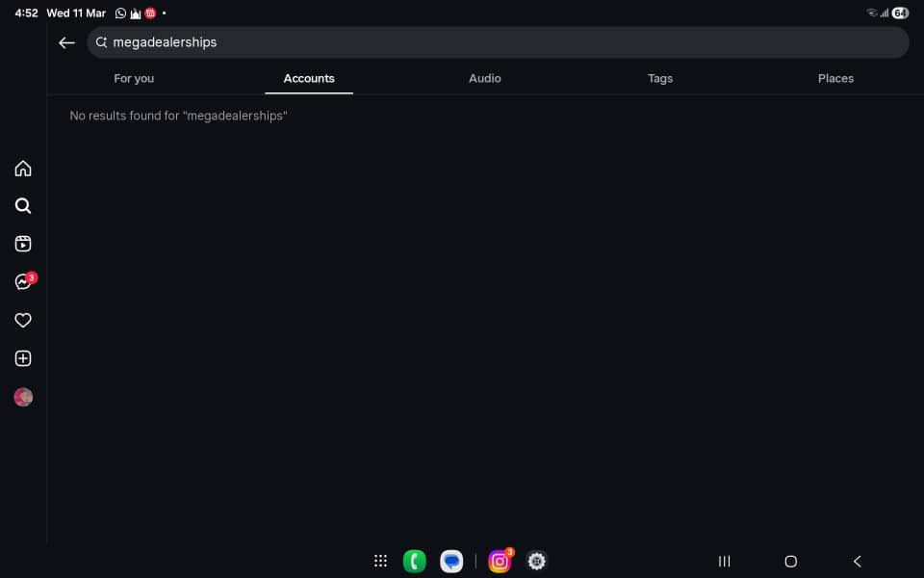Create a new post with plus icon

pos(23,358)
